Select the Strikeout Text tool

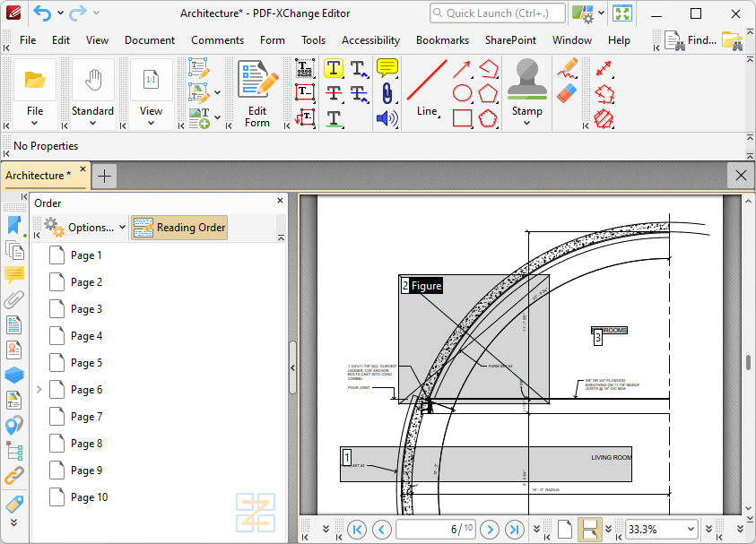click(x=334, y=93)
